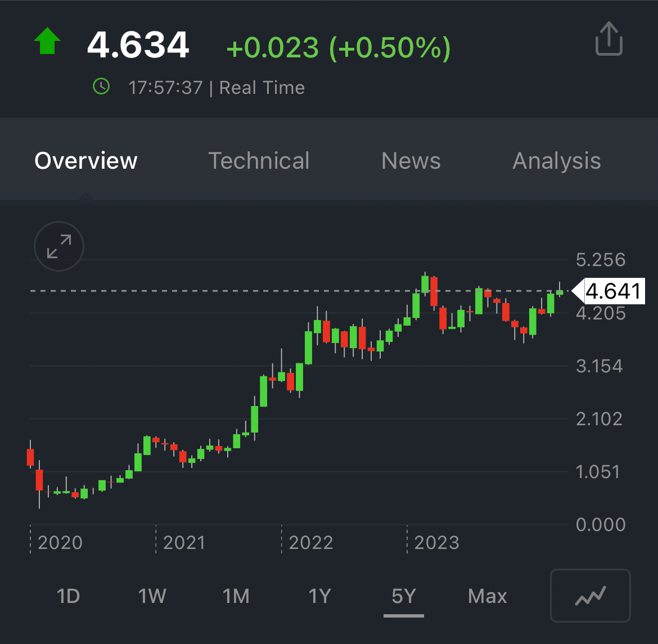The image size is (658, 644).
Task: Expand chart to fullscreen
Action: (58, 246)
